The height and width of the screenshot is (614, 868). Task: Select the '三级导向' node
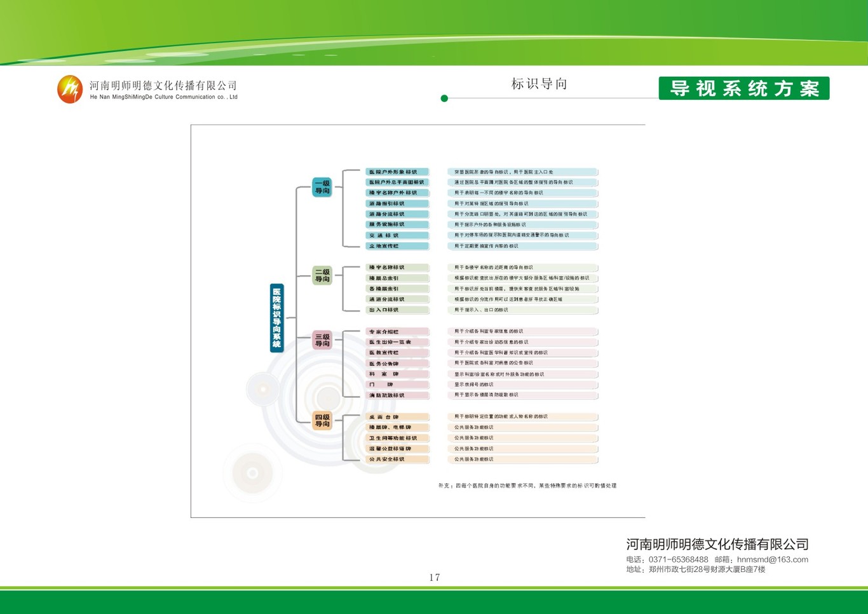pos(322,340)
